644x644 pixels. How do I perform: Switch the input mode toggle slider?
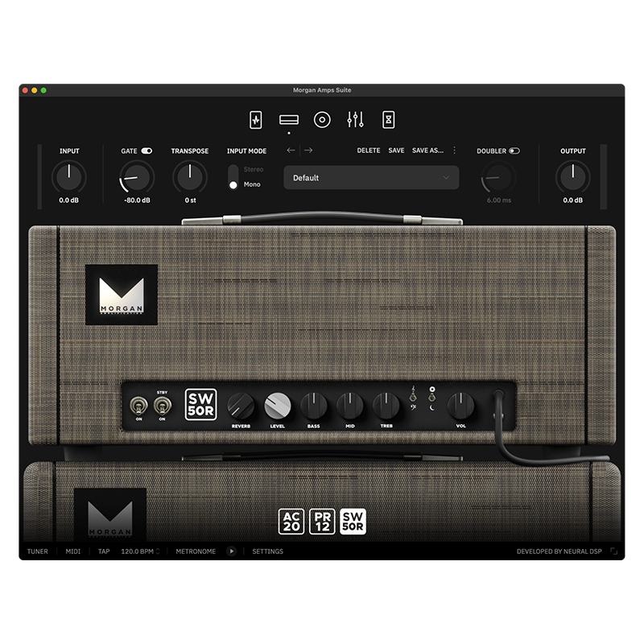233,177
